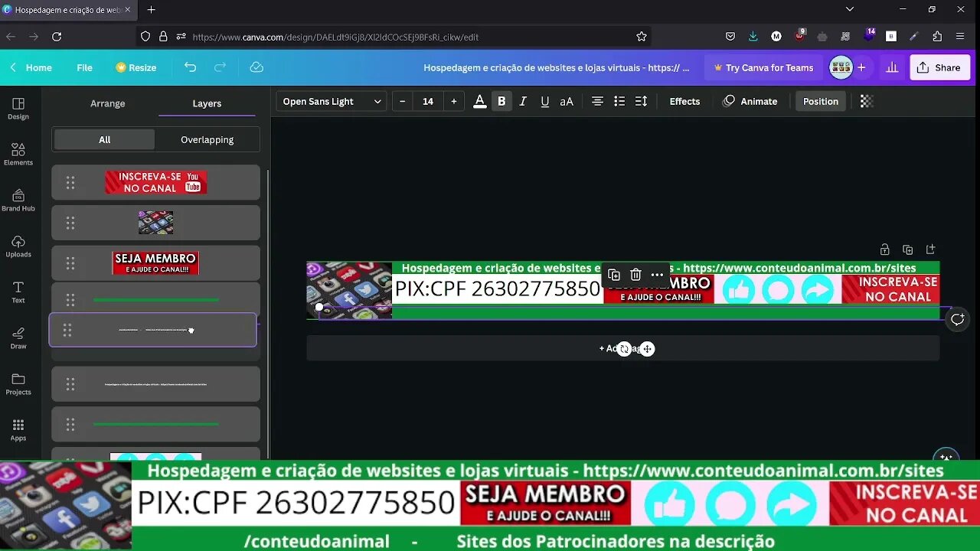Toggle uppercase text formatting
Viewport: 980px width, 551px height.
tap(567, 101)
